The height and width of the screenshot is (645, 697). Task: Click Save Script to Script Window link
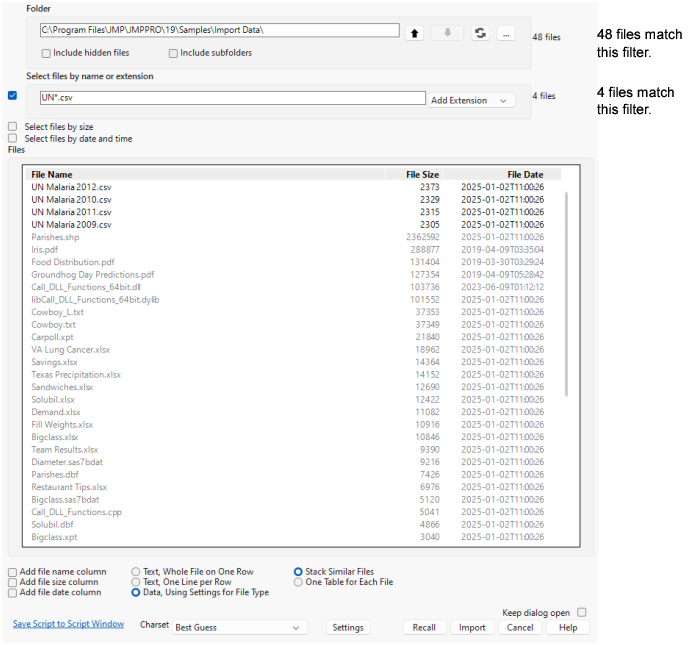[x=68, y=624]
